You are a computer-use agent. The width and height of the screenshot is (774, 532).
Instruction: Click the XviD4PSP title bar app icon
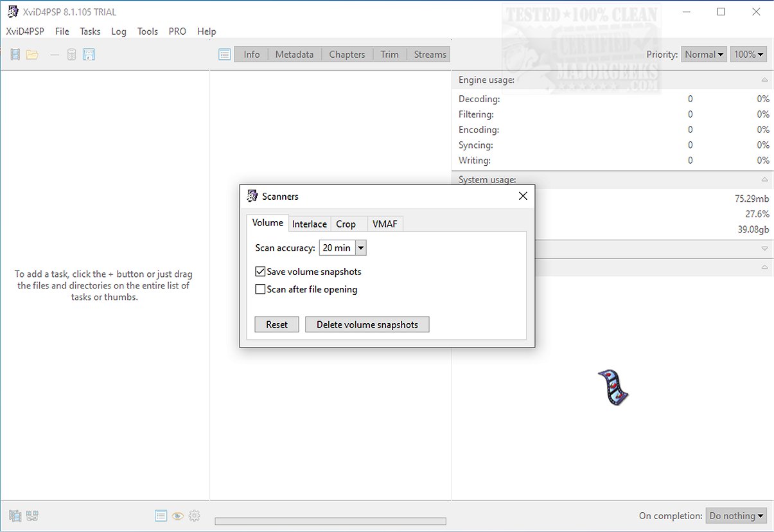point(12,12)
